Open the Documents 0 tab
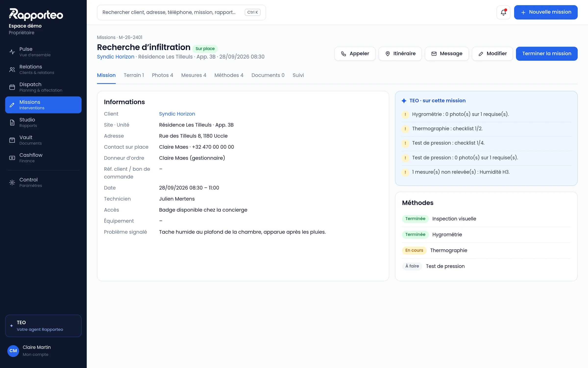Image resolution: width=588 pixels, height=368 pixels. pos(268,75)
